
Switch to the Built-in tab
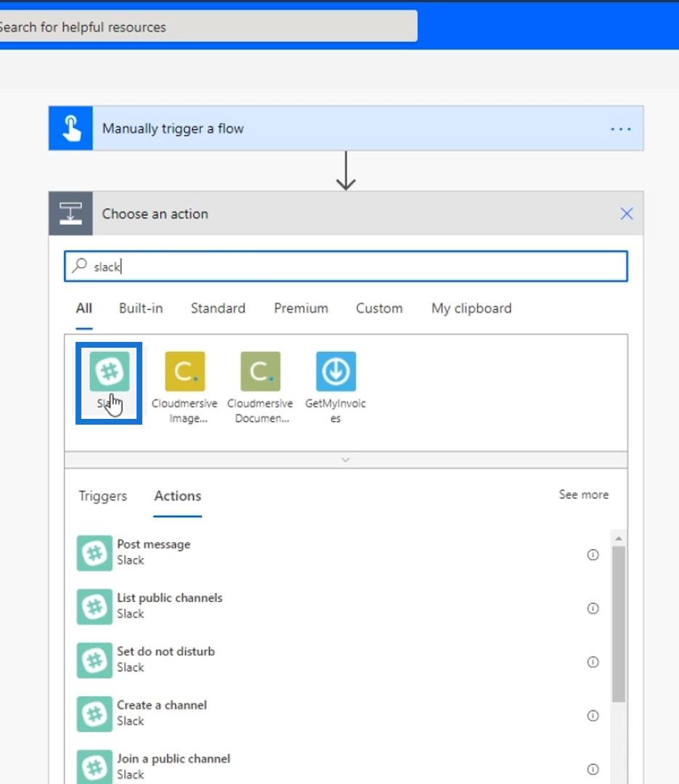tap(141, 308)
